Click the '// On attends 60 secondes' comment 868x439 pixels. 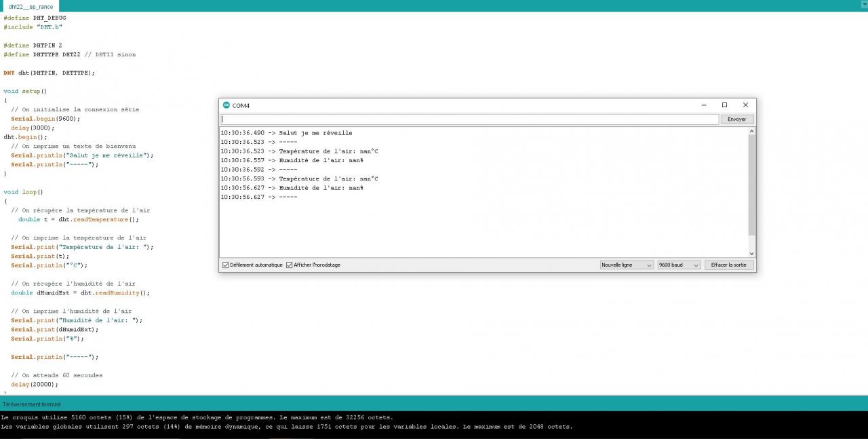tap(57, 375)
